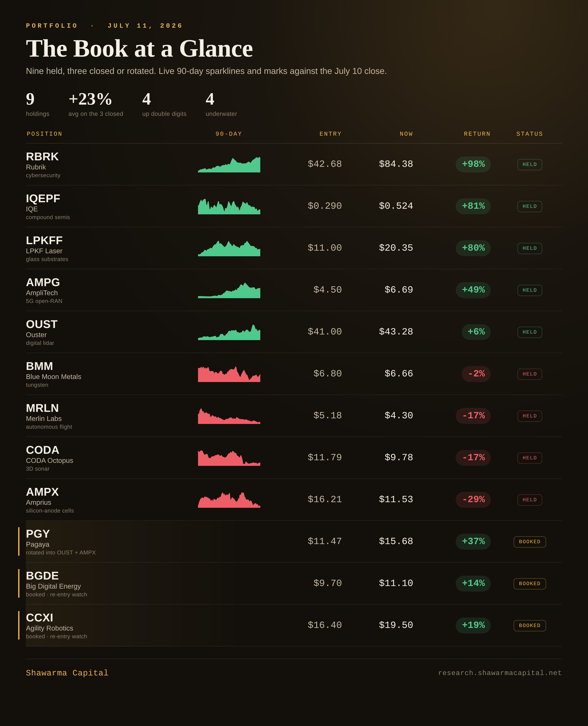Click the NOW column header
588x726 pixels.
tap(406, 134)
